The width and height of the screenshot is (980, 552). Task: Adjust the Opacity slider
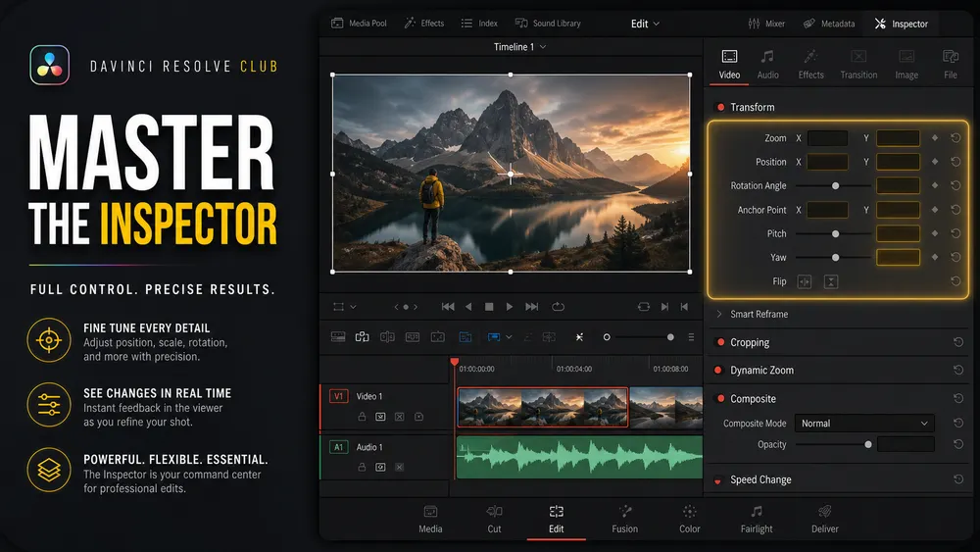834,444
